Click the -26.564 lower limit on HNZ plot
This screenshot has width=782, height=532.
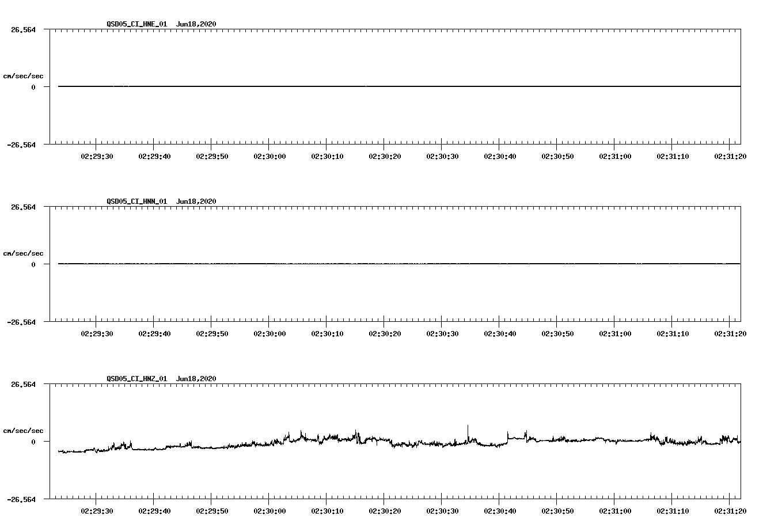click(x=21, y=500)
